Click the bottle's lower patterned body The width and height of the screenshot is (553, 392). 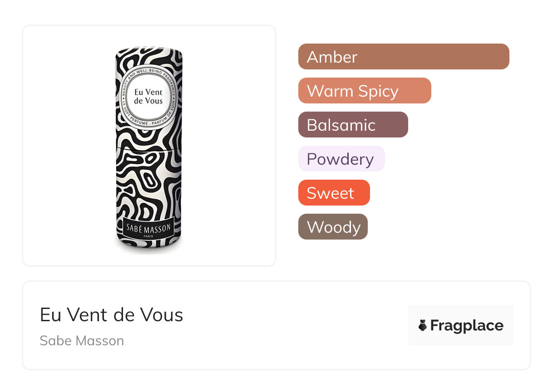(148, 181)
